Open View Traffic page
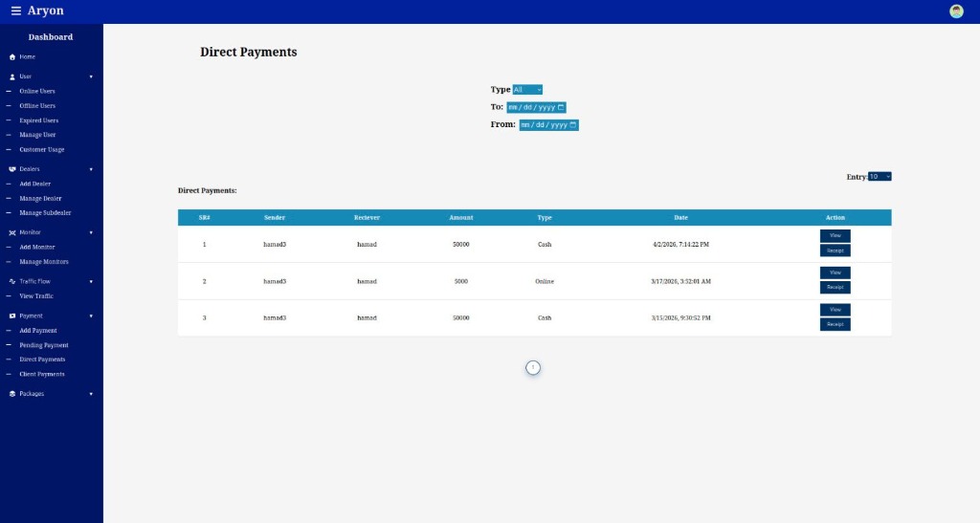The height and width of the screenshot is (523, 980). point(36,296)
